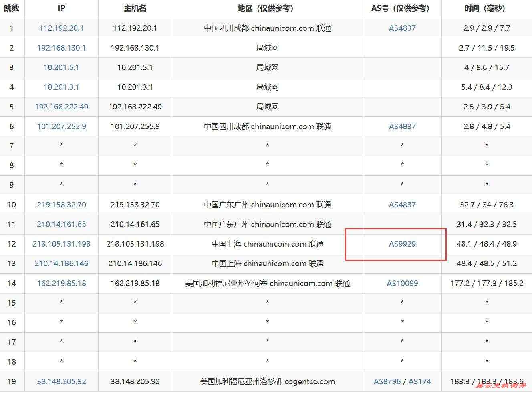Open the 192.168.222.49 link in hop 5
This screenshot has height=393, width=532.
(61, 107)
